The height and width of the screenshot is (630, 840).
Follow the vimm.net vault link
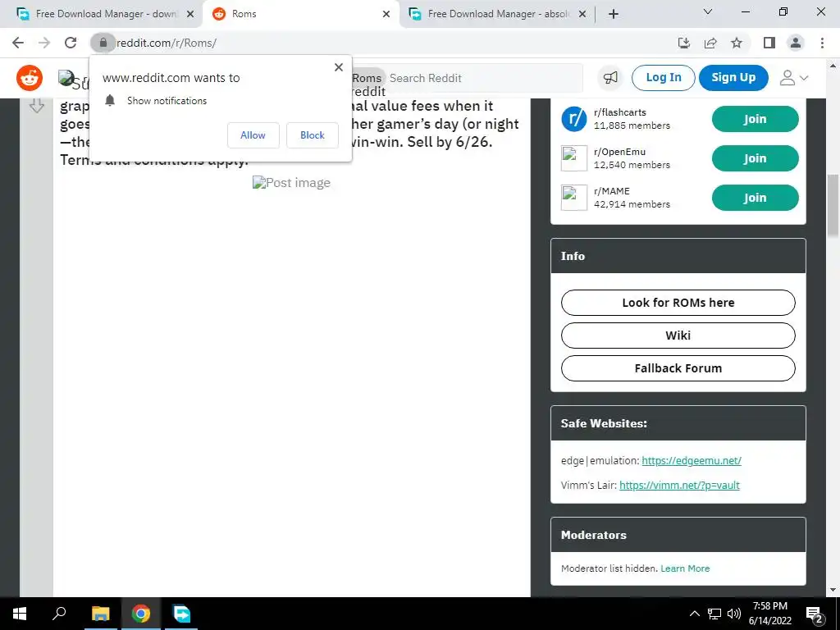click(x=679, y=486)
